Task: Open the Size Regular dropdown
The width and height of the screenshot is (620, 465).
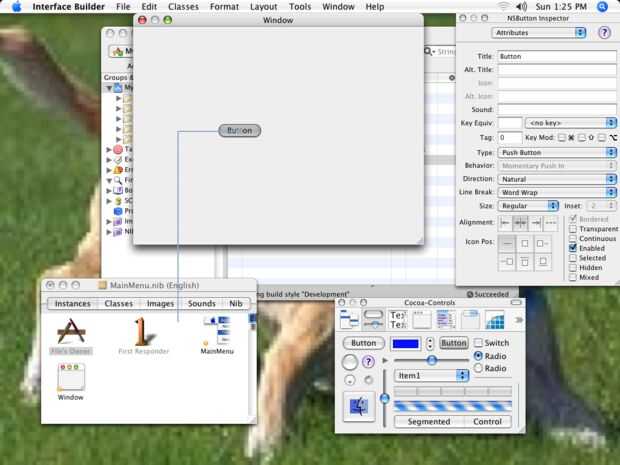Action: coord(528,206)
